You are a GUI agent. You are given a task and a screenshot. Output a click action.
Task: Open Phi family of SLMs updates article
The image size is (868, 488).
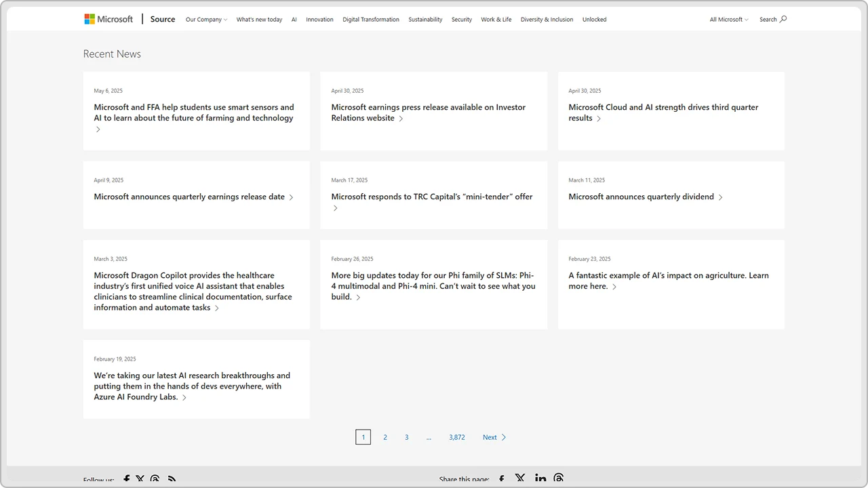point(433,286)
